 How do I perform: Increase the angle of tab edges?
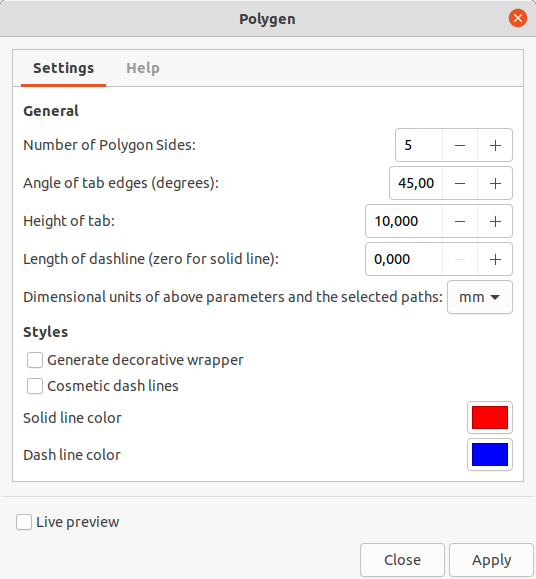point(495,183)
